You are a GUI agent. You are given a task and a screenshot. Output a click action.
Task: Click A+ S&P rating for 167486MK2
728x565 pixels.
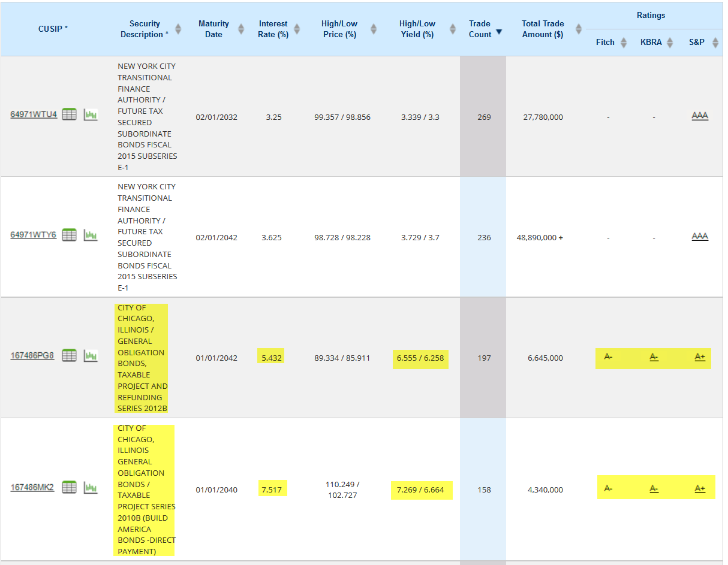pos(700,488)
